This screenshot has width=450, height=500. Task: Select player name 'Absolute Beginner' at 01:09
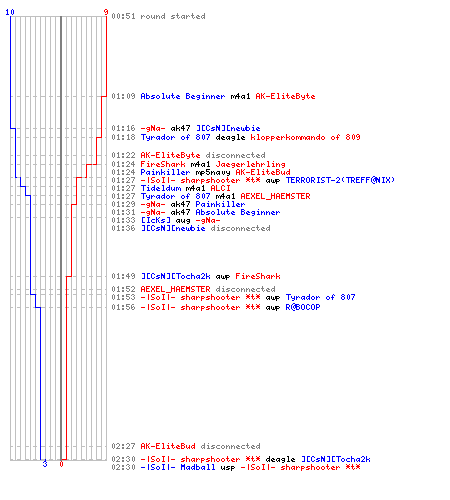(183, 96)
